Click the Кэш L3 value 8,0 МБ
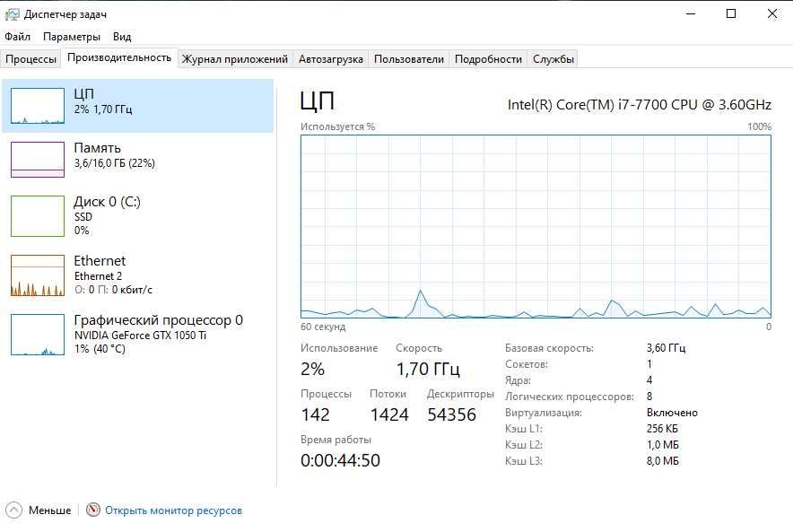Image resolution: width=793 pixels, height=532 pixels. pos(663,461)
